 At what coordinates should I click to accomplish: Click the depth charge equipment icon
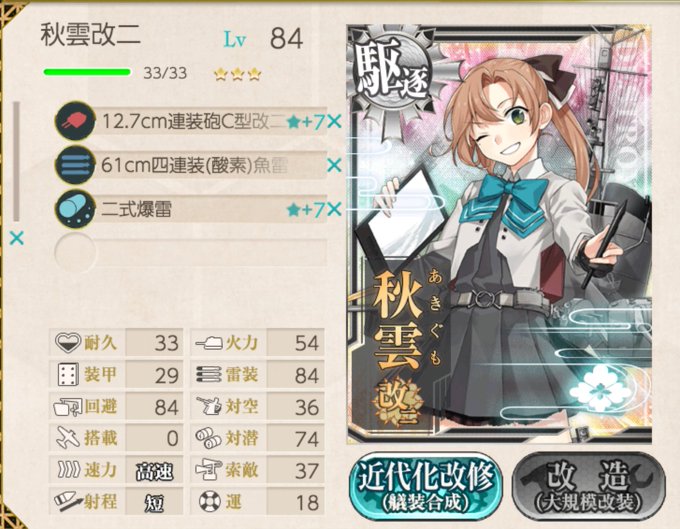(x=75, y=209)
